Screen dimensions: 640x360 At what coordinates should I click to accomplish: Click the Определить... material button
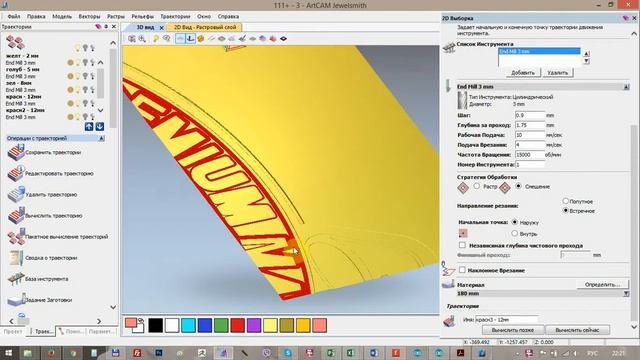pos(602,284)
